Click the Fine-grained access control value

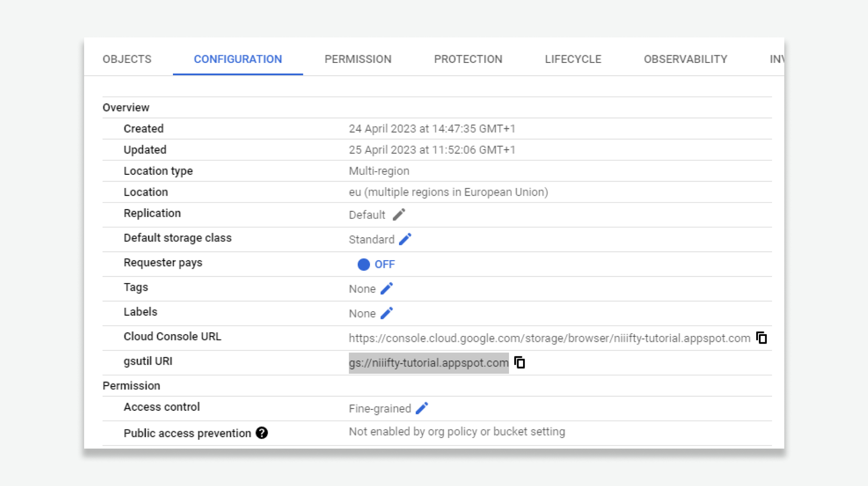coord(380,409)
